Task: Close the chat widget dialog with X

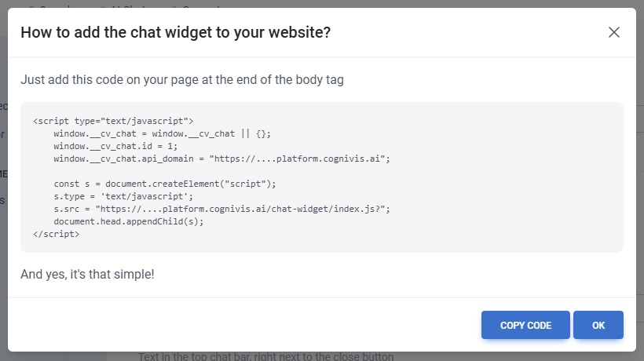Action: click(x=614, y=32)
